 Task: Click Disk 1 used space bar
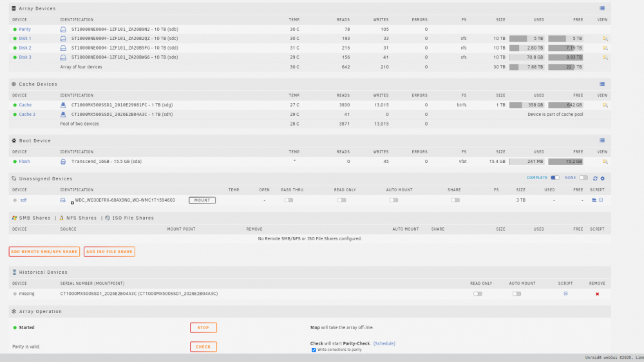pyautogui.click(x=527, y=38)
